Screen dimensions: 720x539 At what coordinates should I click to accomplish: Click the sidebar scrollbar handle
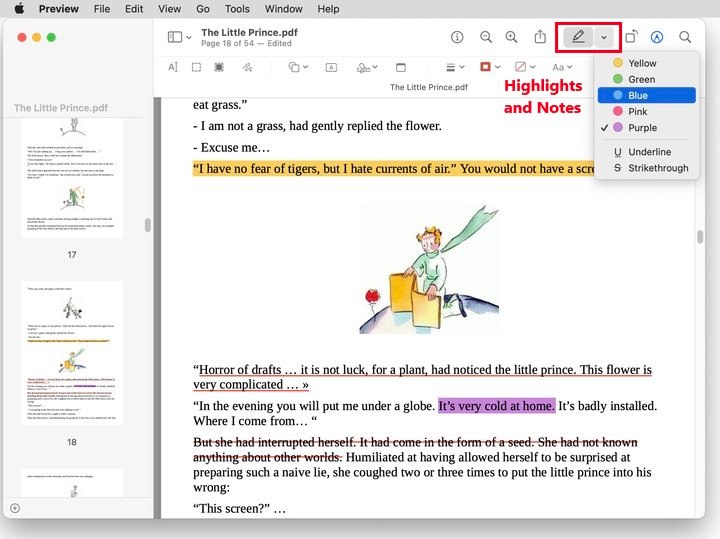(x=147, y=225)
